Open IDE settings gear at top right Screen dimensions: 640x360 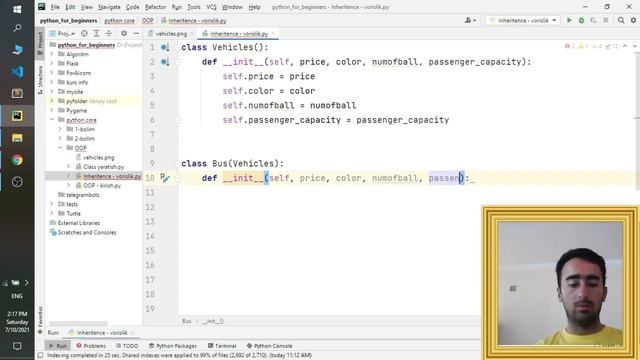[x=633, y=20]
